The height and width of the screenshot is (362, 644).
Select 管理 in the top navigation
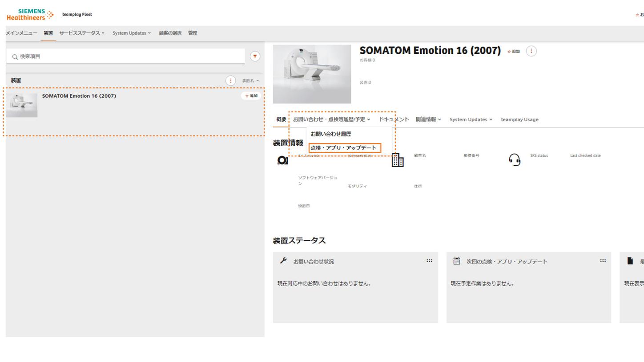coord(192,32)
